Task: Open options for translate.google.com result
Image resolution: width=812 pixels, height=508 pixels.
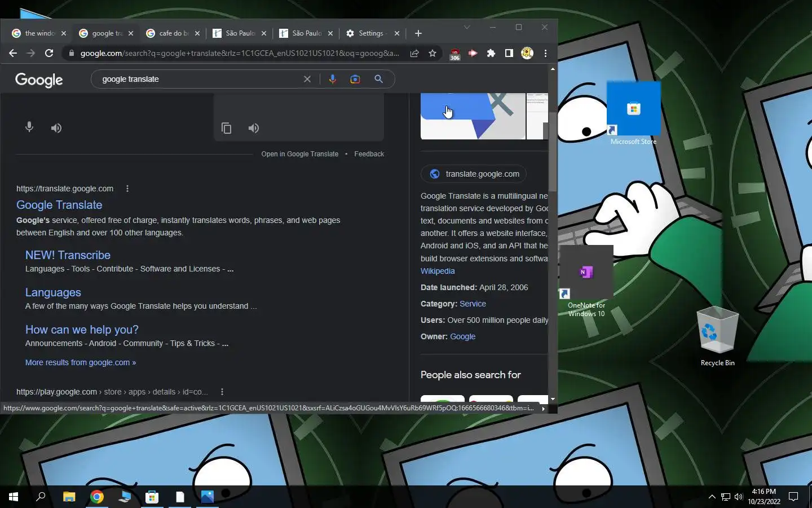Action: (x=127, y=189)
